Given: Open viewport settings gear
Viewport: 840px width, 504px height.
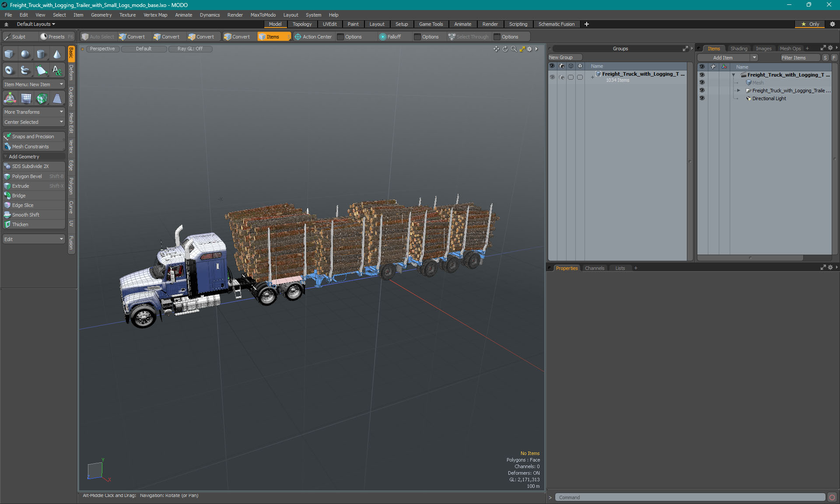Looking at the screenshot, I should click(x=529, y=49).
